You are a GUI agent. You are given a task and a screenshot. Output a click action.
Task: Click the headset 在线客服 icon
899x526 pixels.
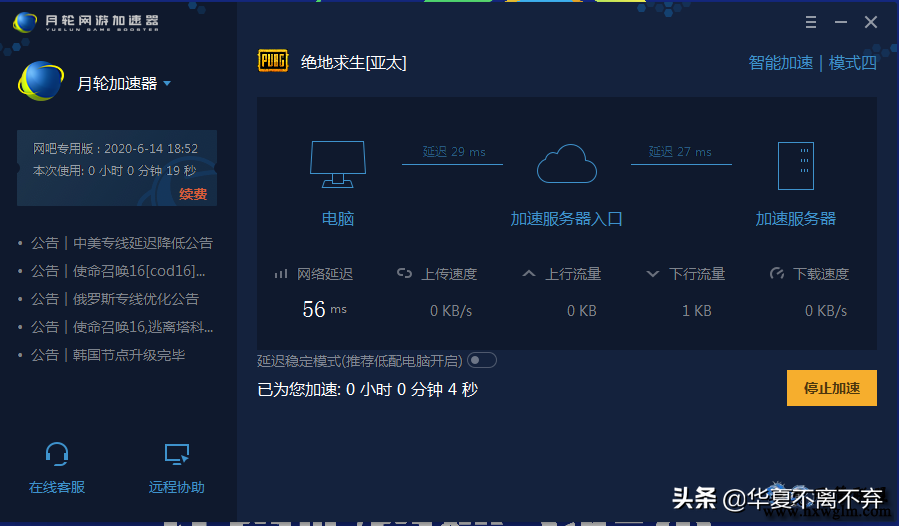[x=57, y=454]
